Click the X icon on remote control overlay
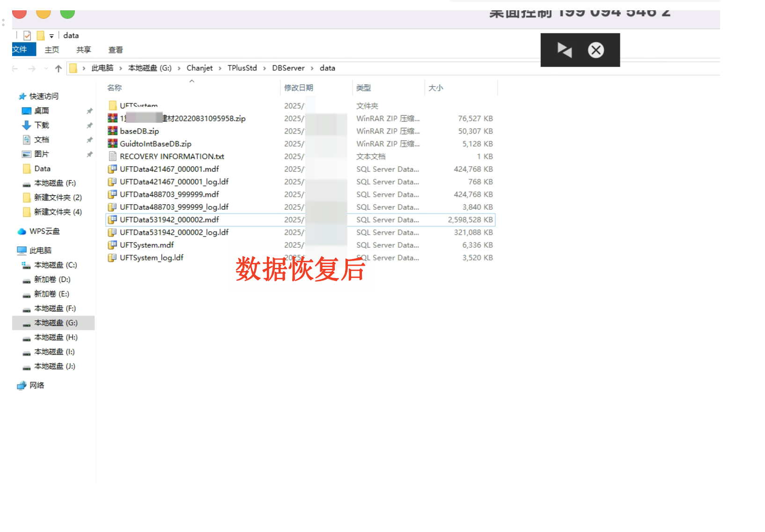The height and width of the screenshot is (532, 765). point(596,50)
